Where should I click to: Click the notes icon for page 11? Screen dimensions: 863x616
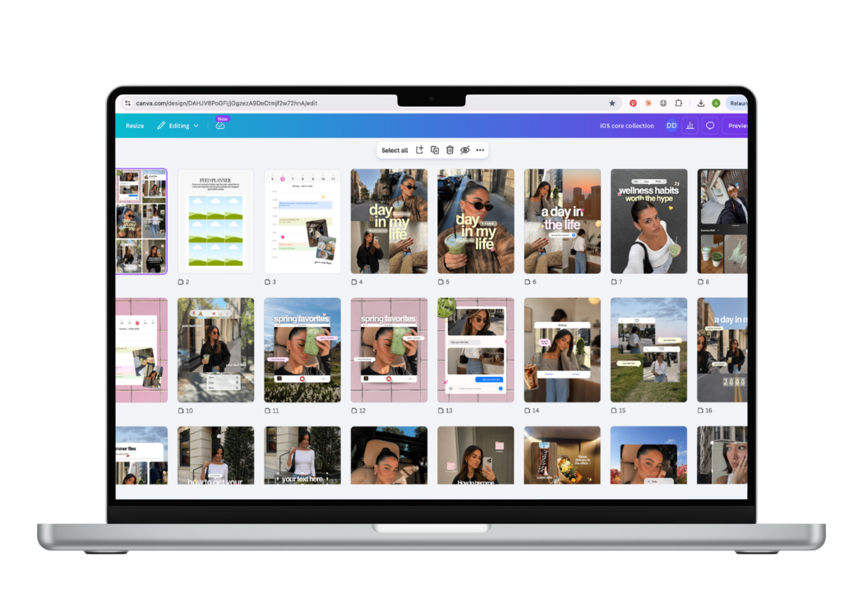tap(267, 411)
